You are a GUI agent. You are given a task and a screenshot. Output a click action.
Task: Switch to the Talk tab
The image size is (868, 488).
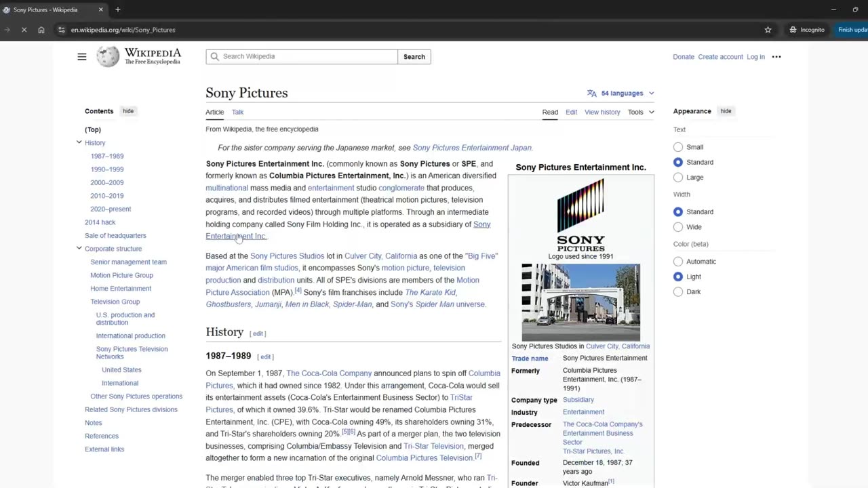[x=237, y=113]
